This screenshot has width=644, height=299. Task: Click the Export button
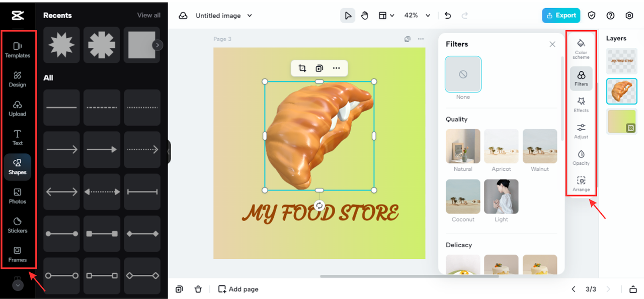561,16
